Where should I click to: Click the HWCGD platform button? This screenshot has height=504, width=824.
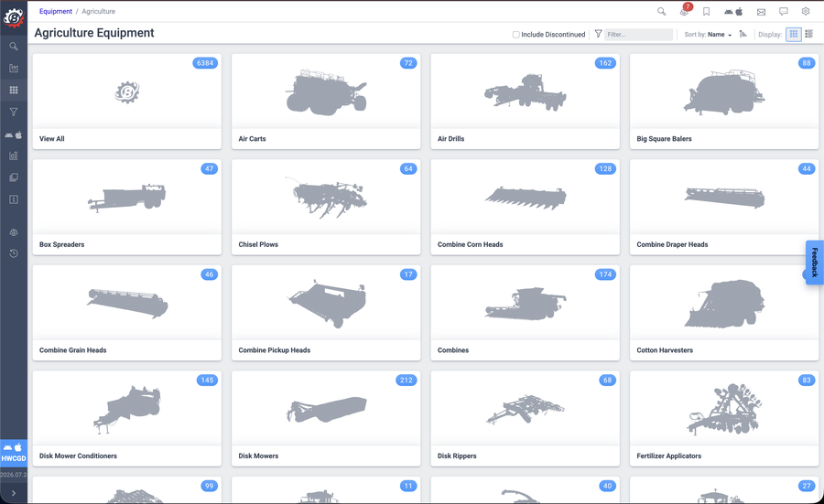click(14, 453)
